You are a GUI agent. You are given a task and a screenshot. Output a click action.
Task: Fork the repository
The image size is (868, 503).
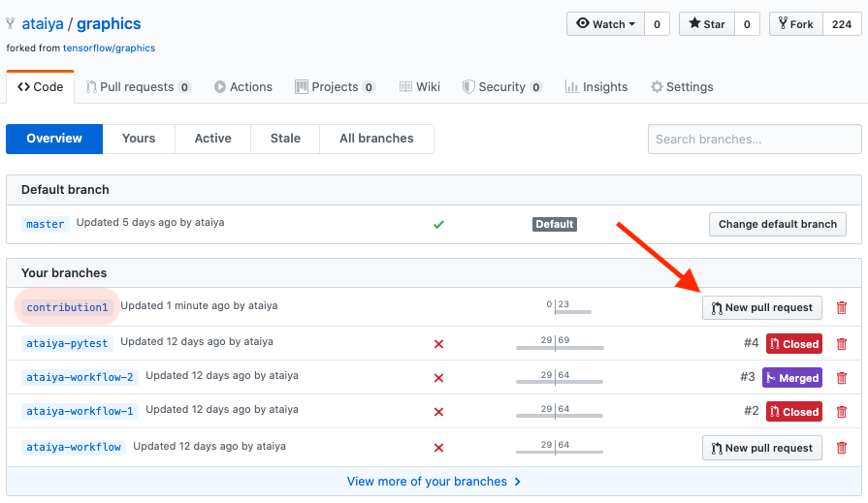[x=796, y=24]
